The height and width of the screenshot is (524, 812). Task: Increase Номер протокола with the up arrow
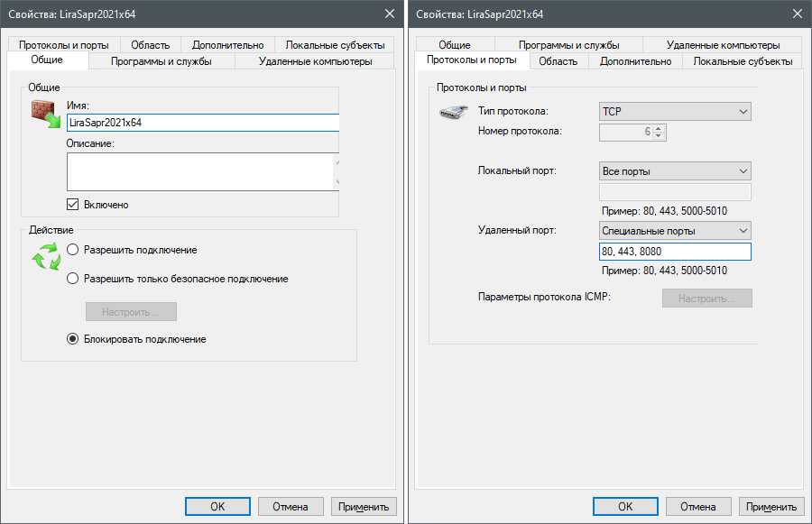coord(659,128)
